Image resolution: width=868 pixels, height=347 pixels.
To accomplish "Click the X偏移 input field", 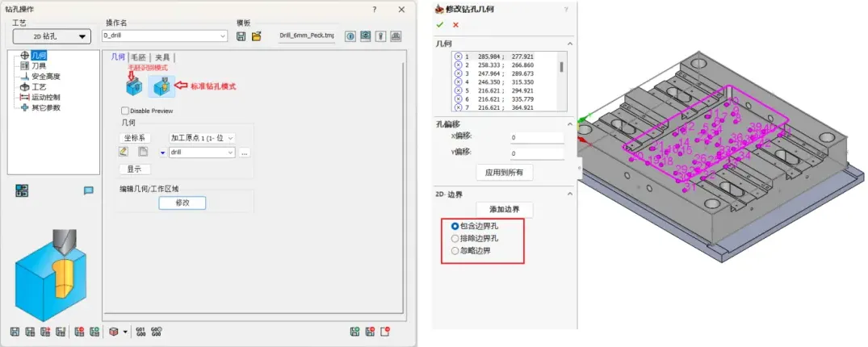I will [x=536, y=138].
